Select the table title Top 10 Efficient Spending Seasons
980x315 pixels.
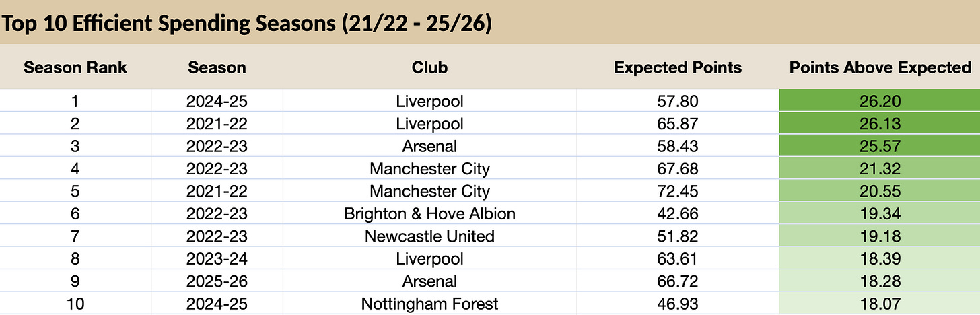(246, 23)
